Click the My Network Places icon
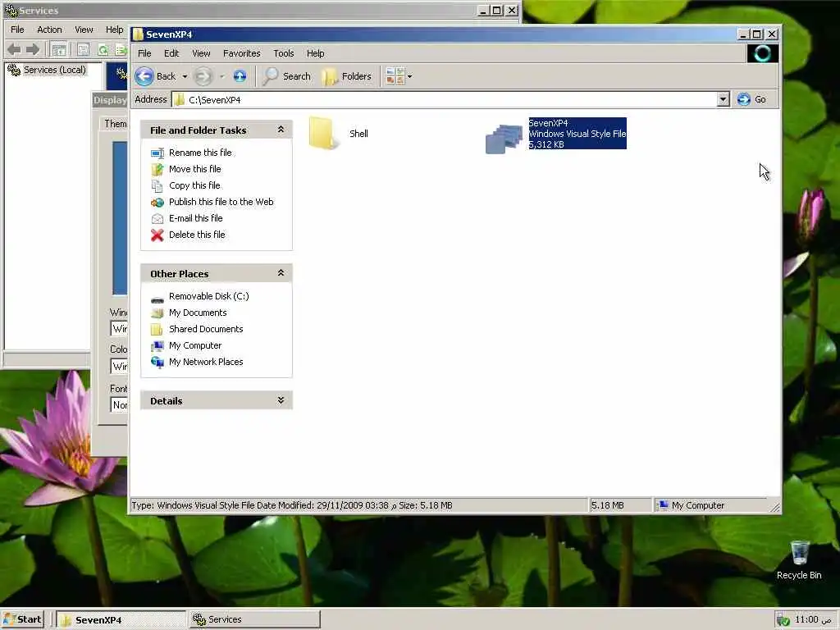The height and width of the screenshot is (630, 840). coord(157,363)
